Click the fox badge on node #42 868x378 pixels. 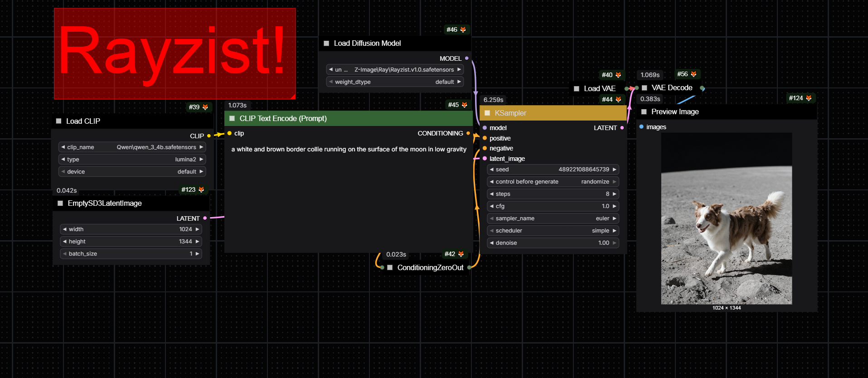[461, 254]
